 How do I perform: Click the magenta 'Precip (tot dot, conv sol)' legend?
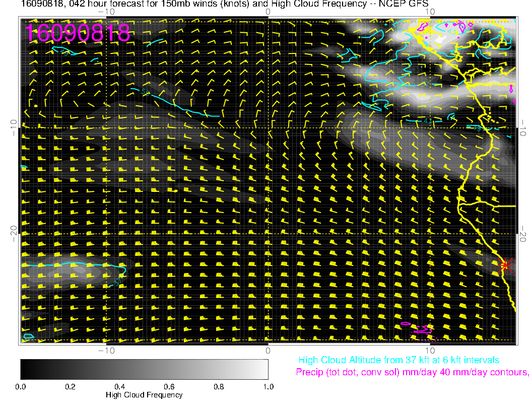412,372
